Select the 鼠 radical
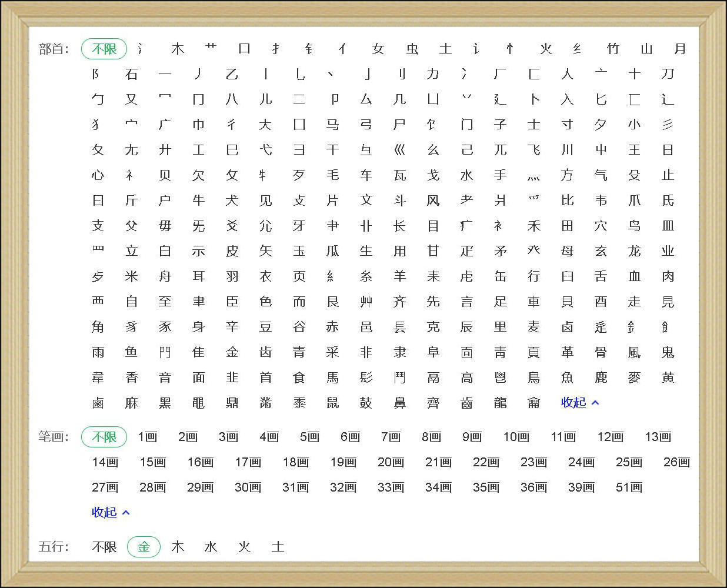This screenshot has height=588, width=727. 333,403
